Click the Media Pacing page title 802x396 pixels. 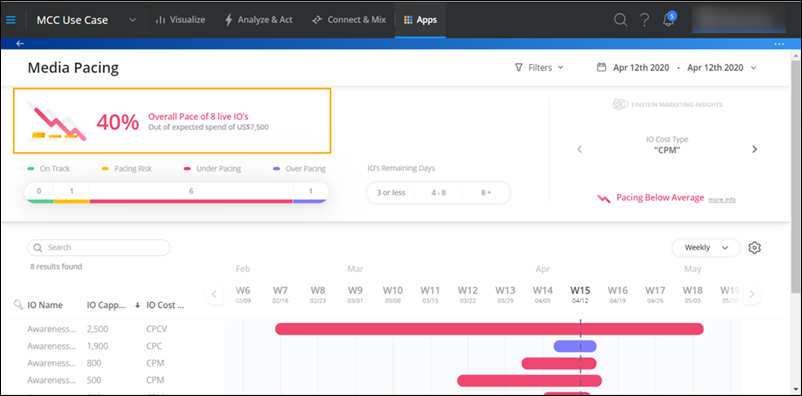[x=73, y=68]
